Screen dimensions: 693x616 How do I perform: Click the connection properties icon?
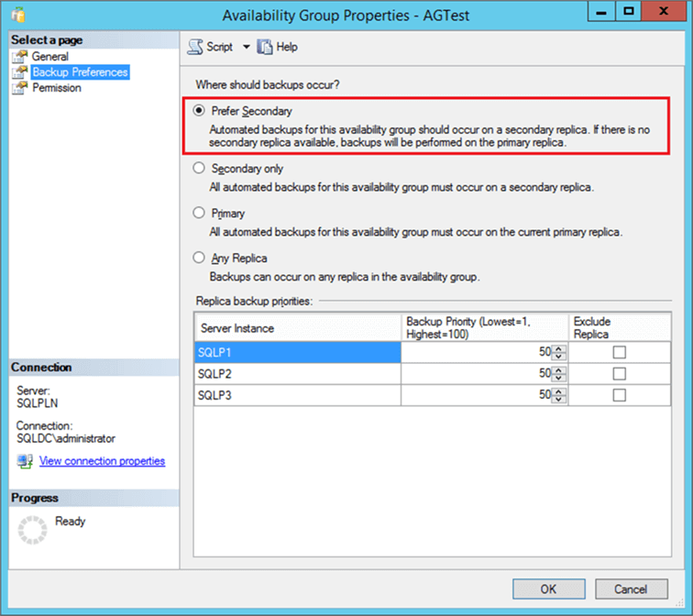point(25,461)
